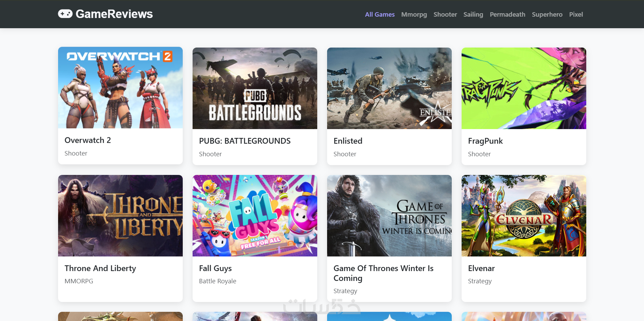Click the Game Of Thrones Winter Is Coming title
Image resolution: width=644 pixels, height=321 pixels.
click(383, 273)
